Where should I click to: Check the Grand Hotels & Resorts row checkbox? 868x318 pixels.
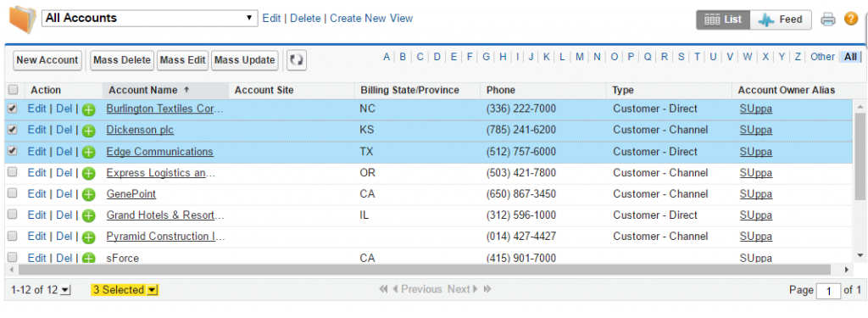(12, 215)
